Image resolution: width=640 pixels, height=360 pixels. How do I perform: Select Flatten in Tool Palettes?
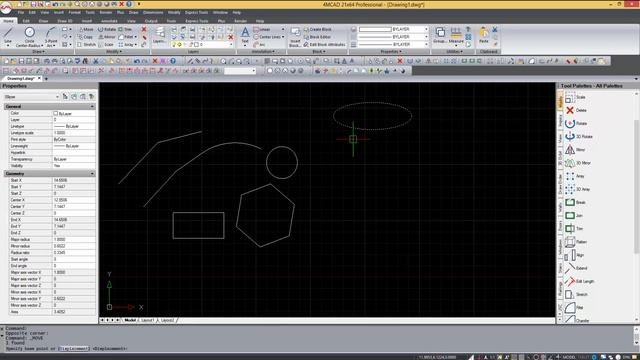click(576, 242)
